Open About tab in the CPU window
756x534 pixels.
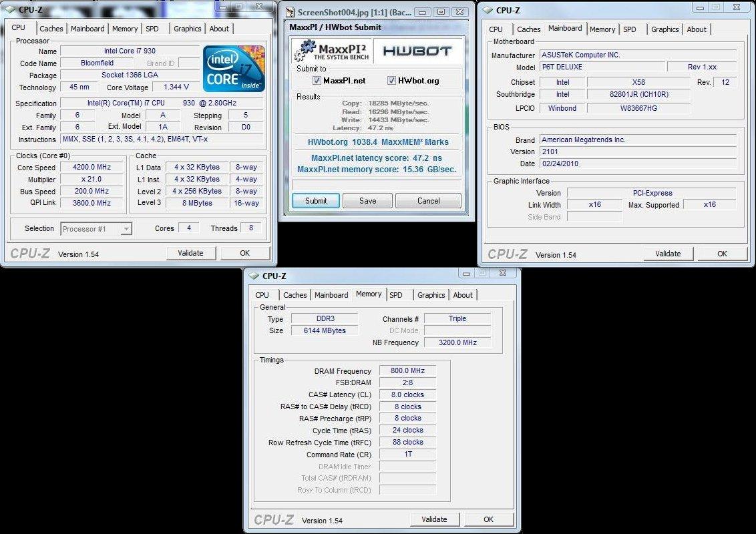point(219,29)
